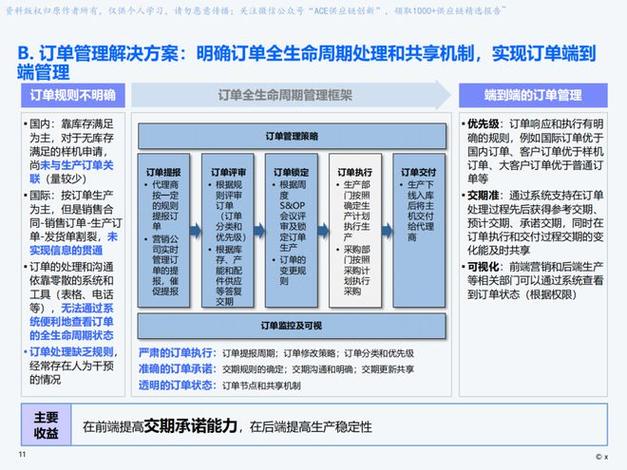Image resolution: width=627 pixels, height=470 pixels.
Task: Click the 生产下线入库后将主机交付给代理商 bullet
Action: point(418,211)
